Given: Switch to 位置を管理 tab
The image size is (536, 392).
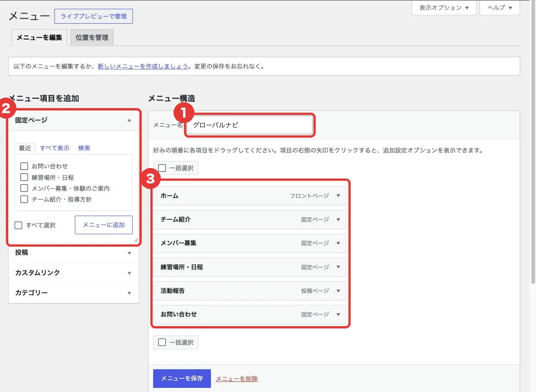Looking at the screenshot, I should pyautogui.click(x=92, y=38).
